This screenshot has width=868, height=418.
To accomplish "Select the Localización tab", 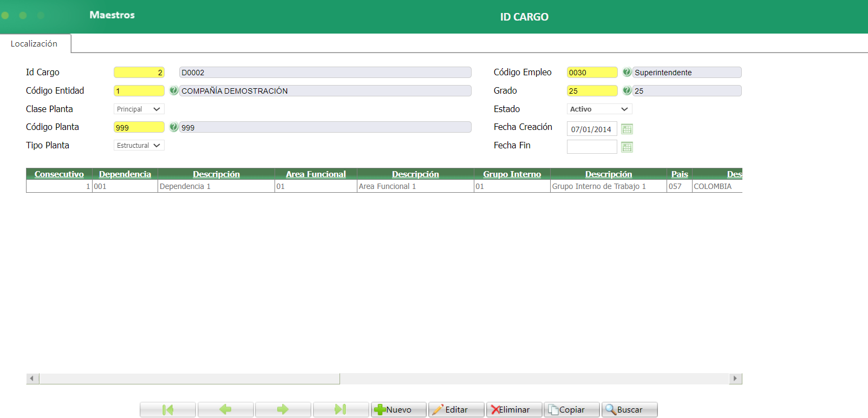I will [35, 43].
